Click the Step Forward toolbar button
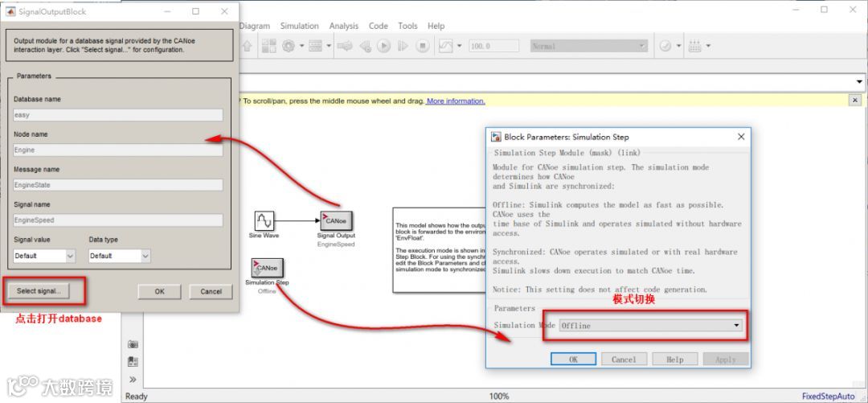 coord(403,47)
